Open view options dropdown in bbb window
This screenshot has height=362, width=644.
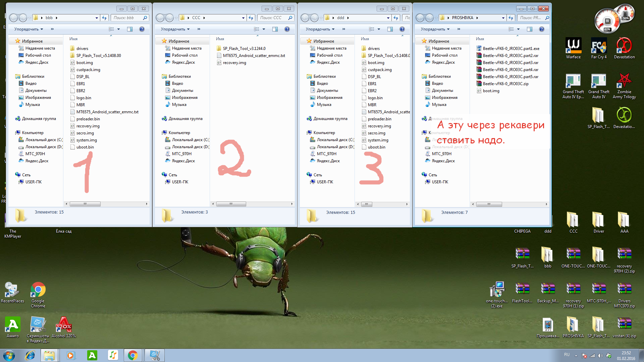(x=119, y=29)
